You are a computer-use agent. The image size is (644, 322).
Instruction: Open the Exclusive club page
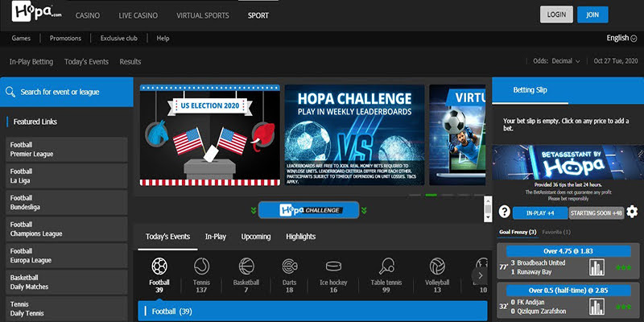click(118, 38)
